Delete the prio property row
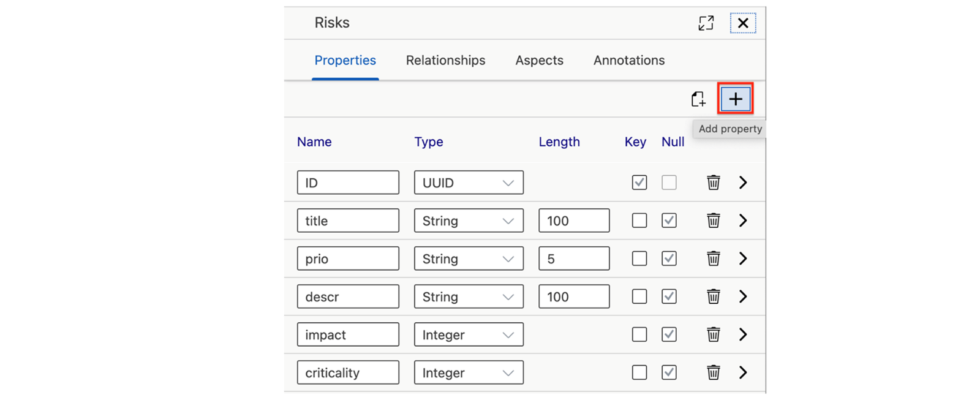This screenshot has height=400, width=980. tap(713, 258)
